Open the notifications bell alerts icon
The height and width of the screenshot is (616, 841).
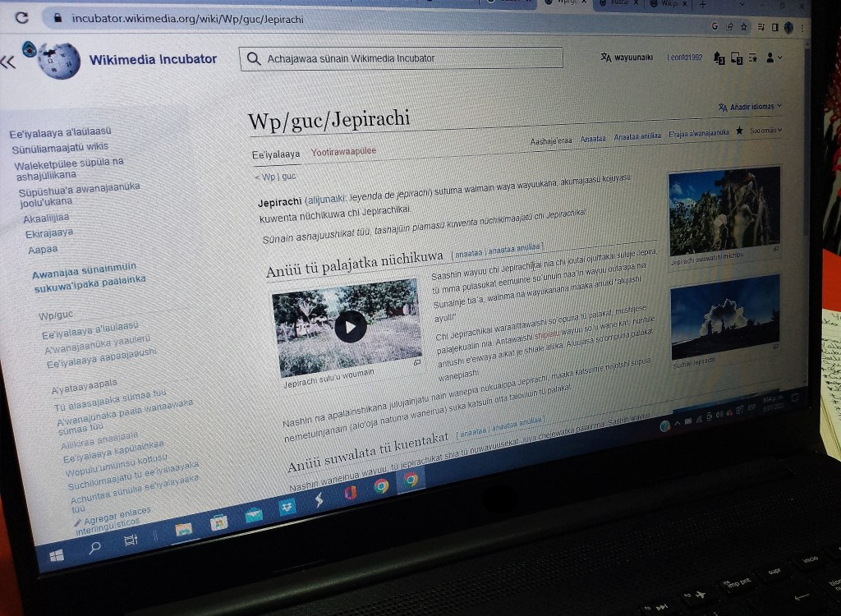[x=719, y=57]
